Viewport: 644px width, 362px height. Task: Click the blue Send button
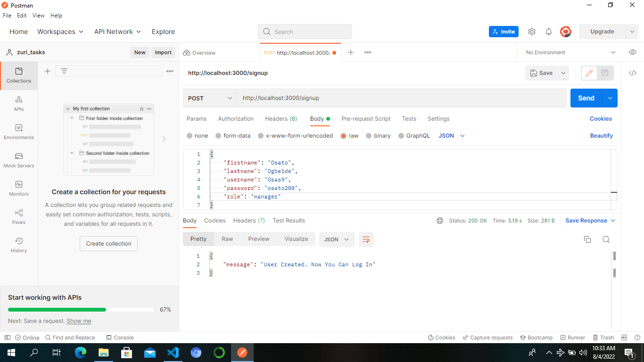pyautogui.click(x=586, y=98)
